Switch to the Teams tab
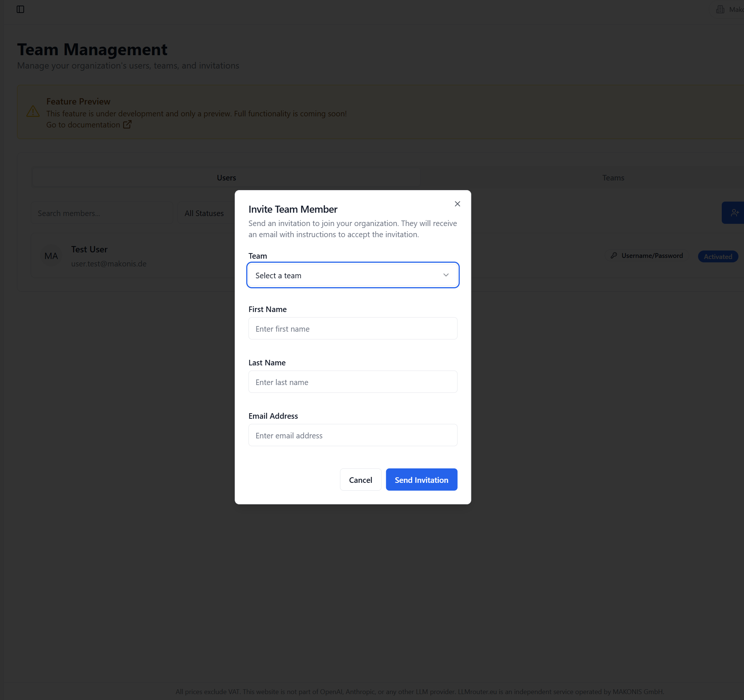 tap(613, 178)
